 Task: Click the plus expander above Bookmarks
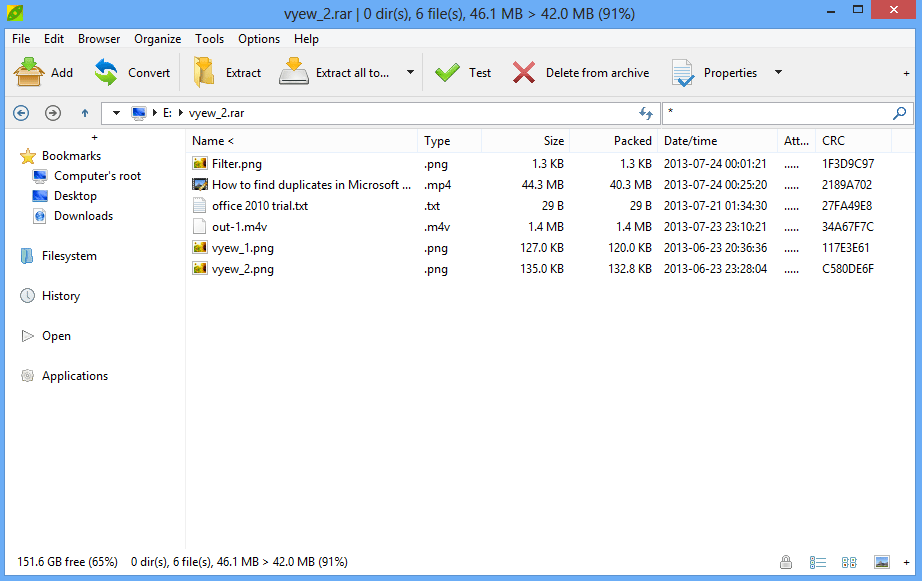tap(94, 138)
